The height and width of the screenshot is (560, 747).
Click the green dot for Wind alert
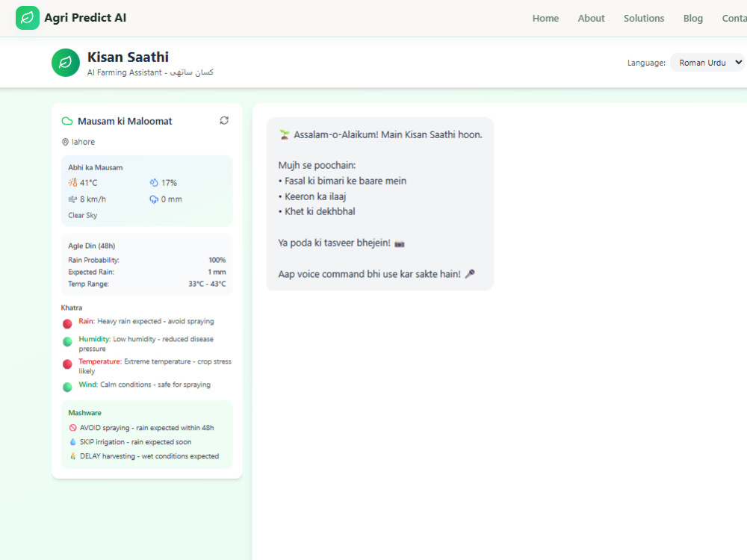click(x=68, y=387)
